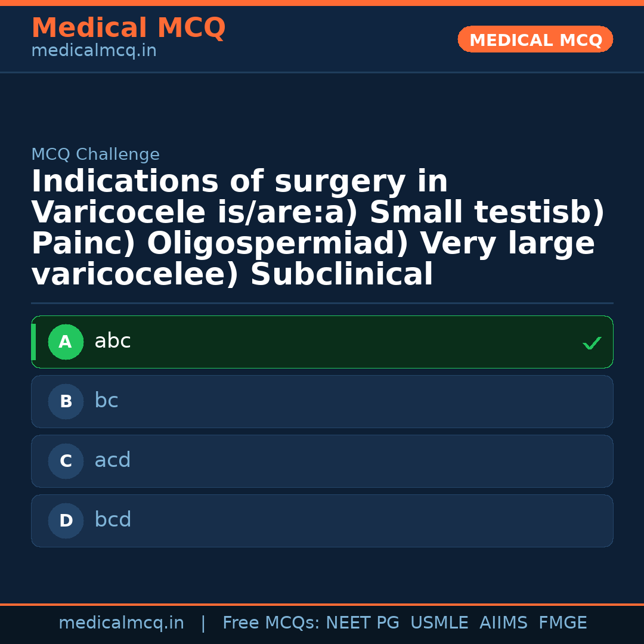Click the FMGE label in footer
The image size is (644, 644).
(x=562, y=622)
